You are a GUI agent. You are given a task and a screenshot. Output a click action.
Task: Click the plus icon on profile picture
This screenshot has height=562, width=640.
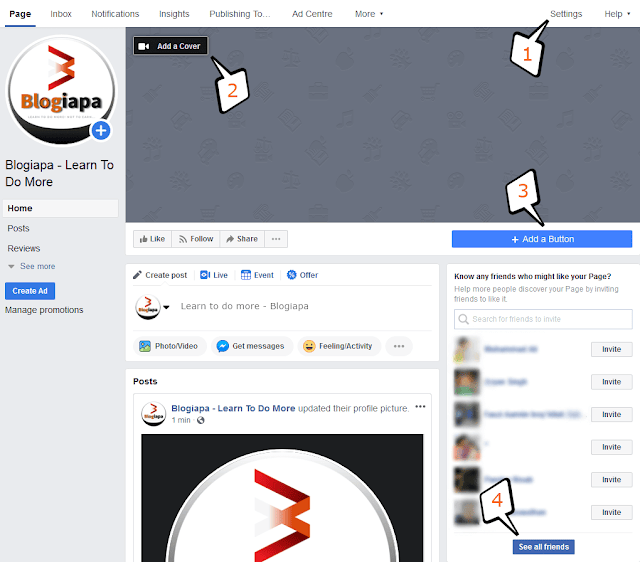click(101, 131)
